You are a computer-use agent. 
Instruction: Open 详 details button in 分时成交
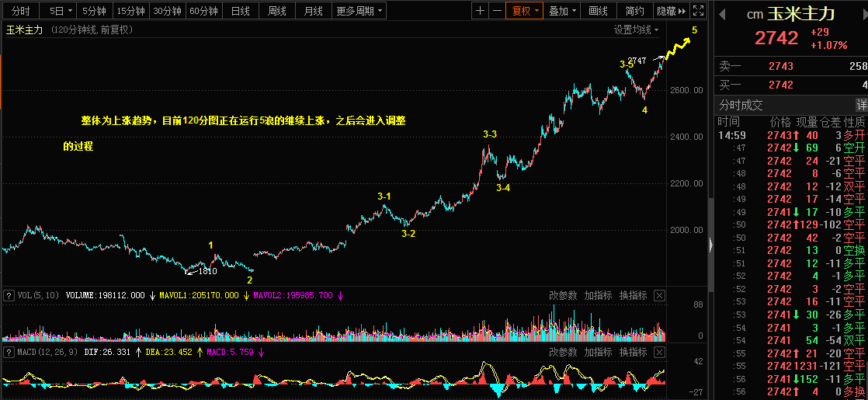(x=861, y=105)
